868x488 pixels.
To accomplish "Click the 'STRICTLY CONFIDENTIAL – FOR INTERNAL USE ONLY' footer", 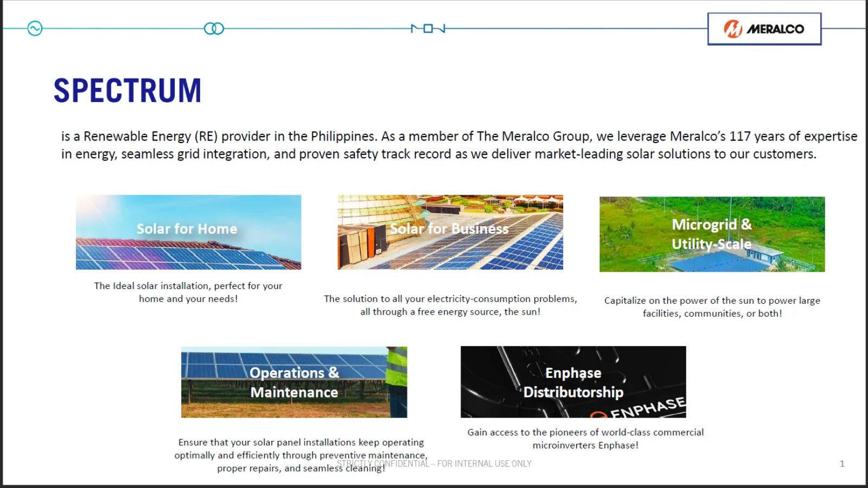I will pyautogui.click(x=434, y=464).
